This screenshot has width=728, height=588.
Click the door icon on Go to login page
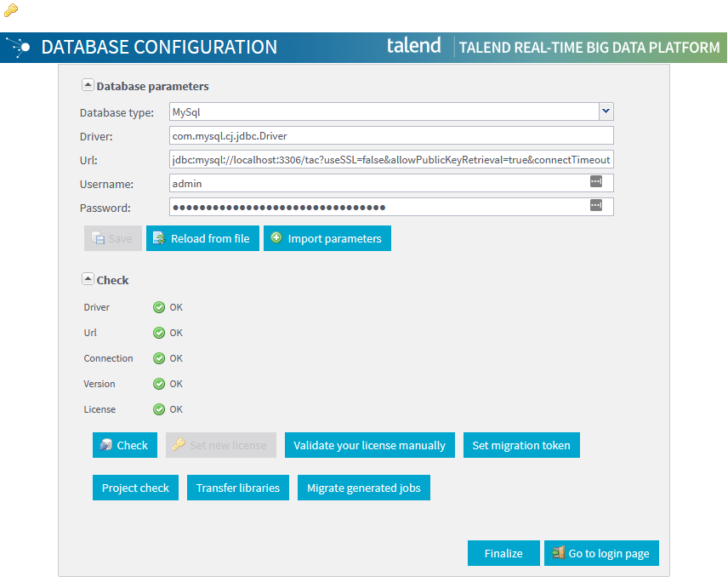(559, 553)
